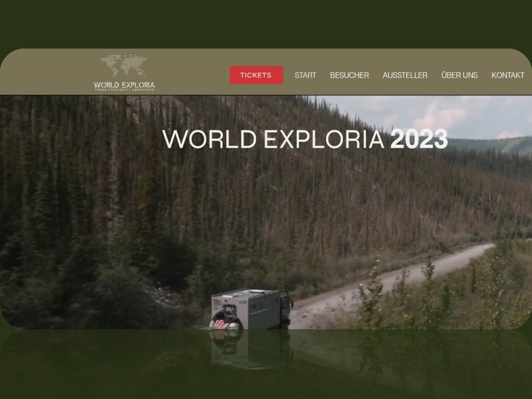Click the World Exploria world map logo
532x399 pixels.
[x=124, y=73]
